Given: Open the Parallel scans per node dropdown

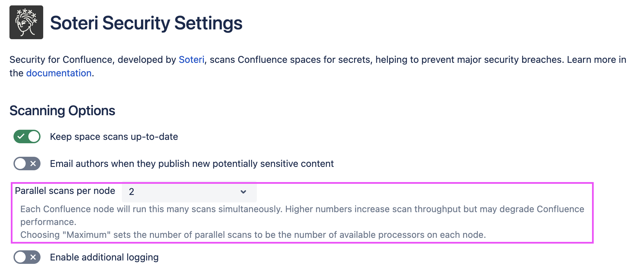Looking at the screenshot, I should (x=189, y=192).
